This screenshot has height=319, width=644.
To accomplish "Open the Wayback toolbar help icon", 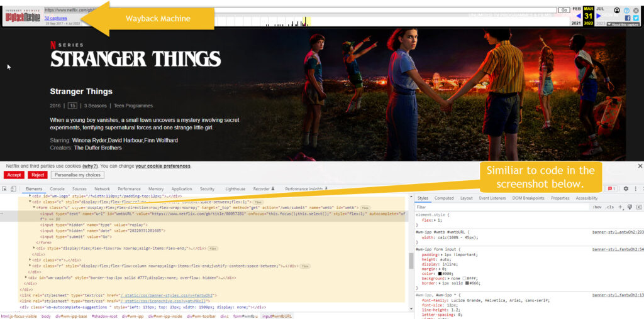I will pos(627,10).
